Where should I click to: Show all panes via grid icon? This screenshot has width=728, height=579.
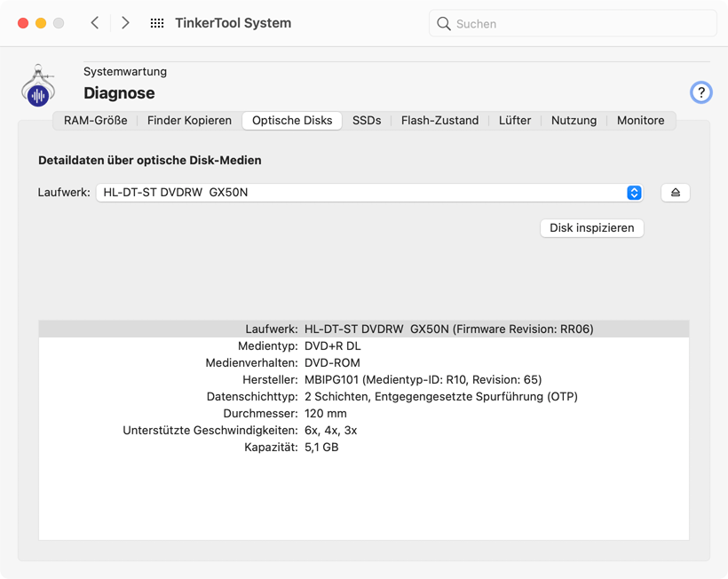pyautogui.click(x=157, y=23)
